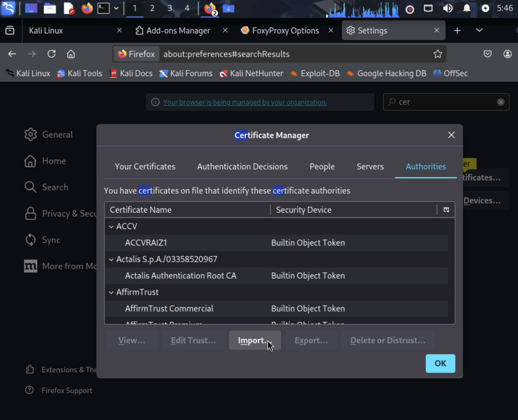
Task: Click the column picker icon in certificate table
Action: 446,210
